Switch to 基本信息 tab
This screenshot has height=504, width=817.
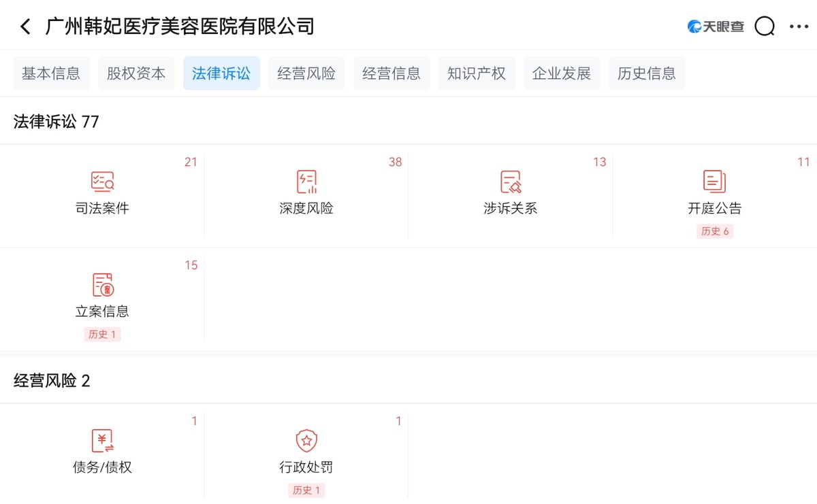pyautogui.click(x=51, y=73)
